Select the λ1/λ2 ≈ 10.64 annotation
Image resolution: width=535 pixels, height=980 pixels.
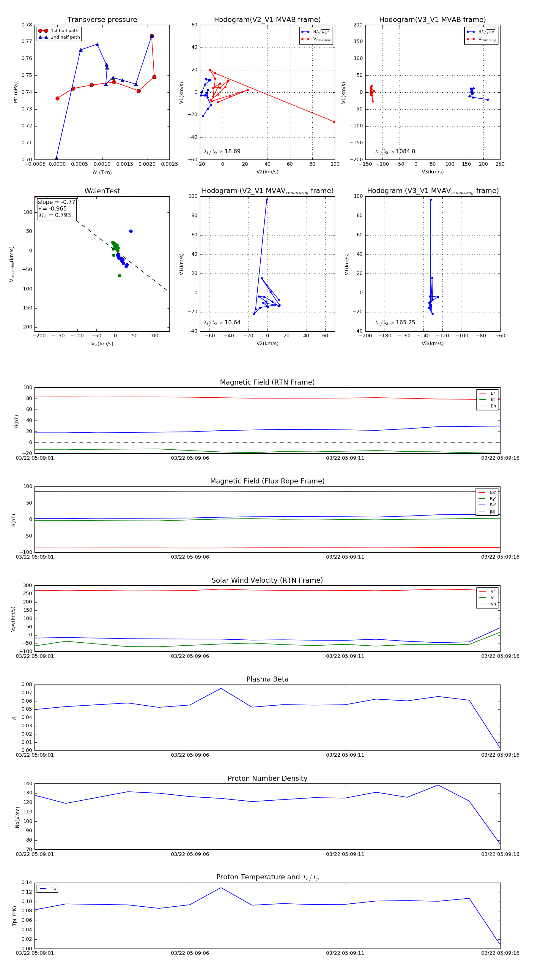tap(222, 323)
